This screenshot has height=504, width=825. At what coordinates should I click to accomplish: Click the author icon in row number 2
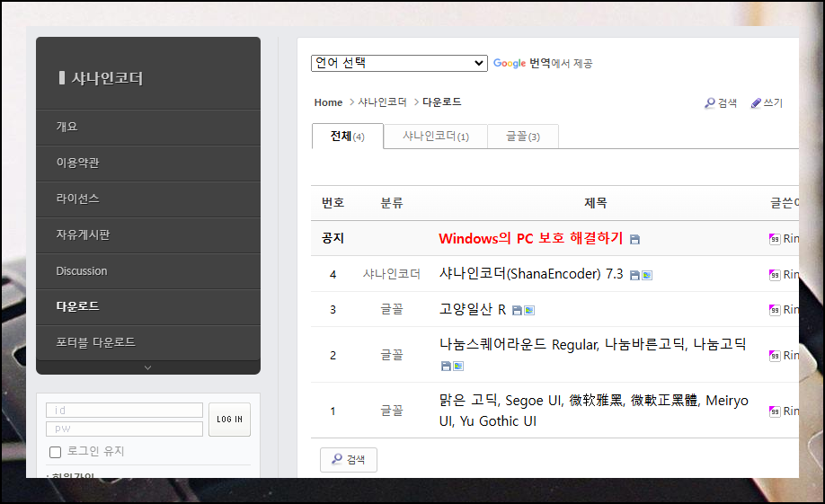pos(775,356)
